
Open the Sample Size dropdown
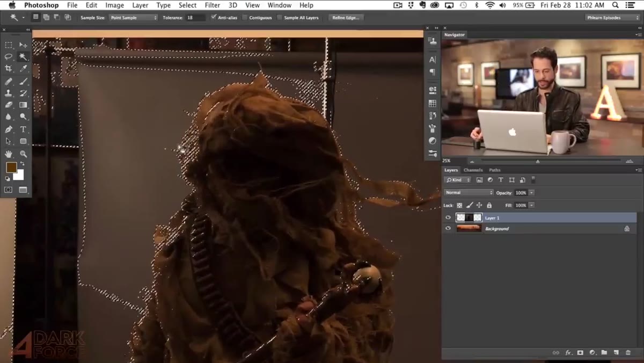coord(133,18)
